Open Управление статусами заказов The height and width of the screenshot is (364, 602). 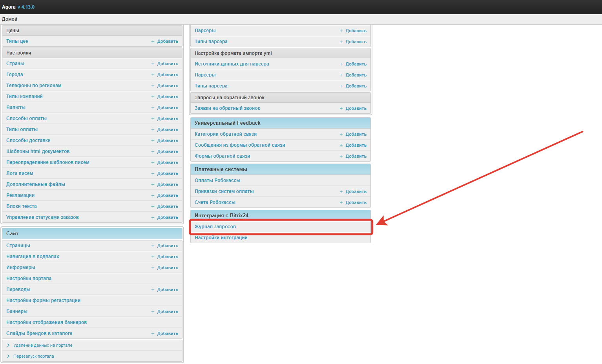coord(42,217)
